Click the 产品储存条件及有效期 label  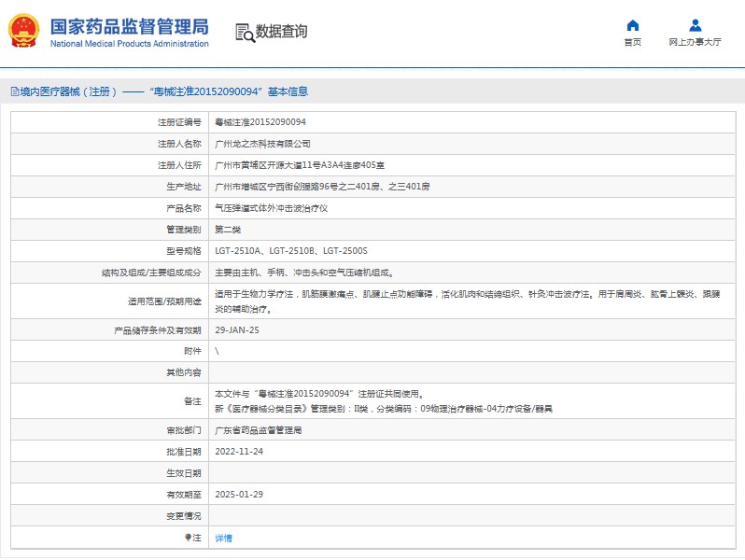pyautogui.click(x=157, y=330)
